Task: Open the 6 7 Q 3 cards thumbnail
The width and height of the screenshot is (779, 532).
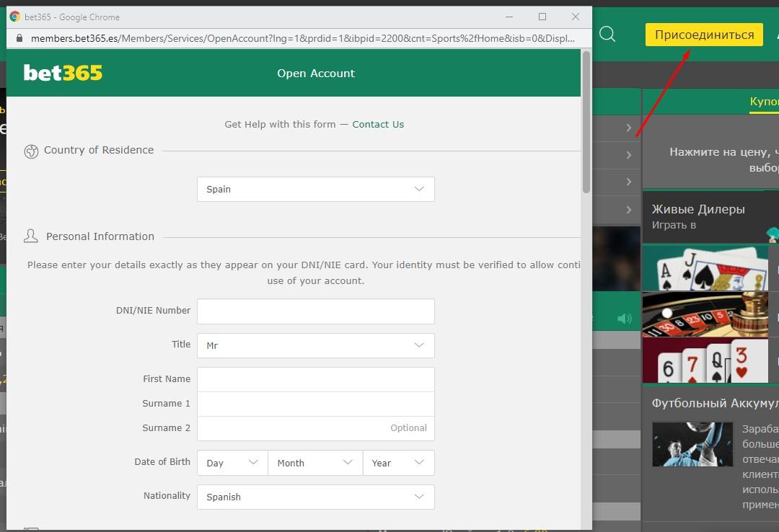Action: [705, 360]
